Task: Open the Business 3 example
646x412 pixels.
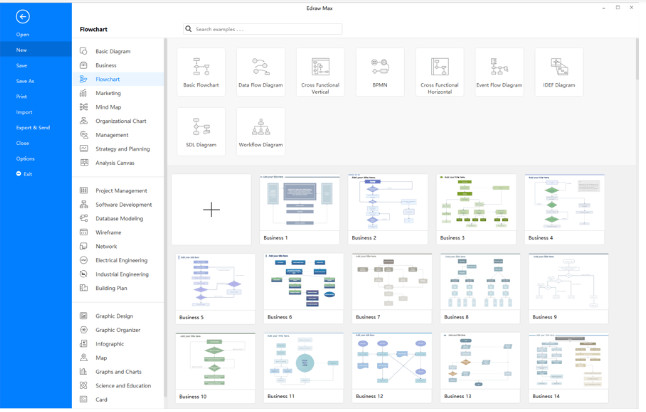Action: pyautogui.click(x=476, y=209)
